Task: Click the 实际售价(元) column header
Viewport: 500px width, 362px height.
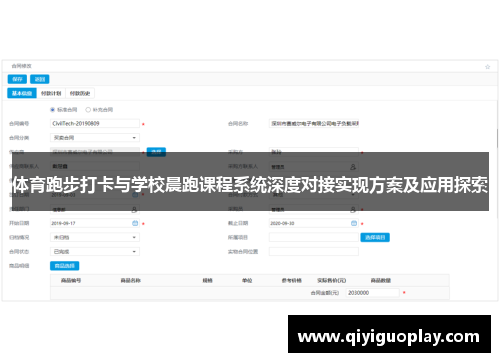Action: (332, 281)
